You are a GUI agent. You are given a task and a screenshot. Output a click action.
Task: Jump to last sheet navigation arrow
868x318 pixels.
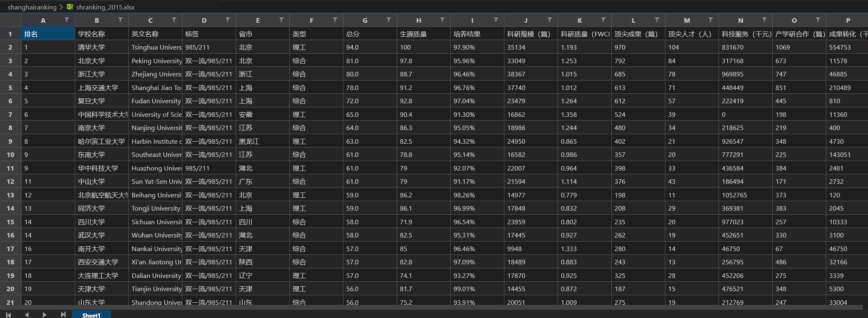click(63, 315)
